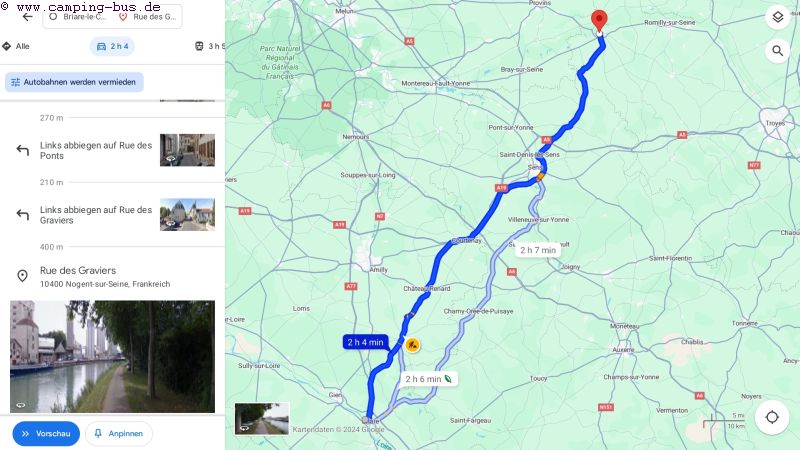Select the transit travel mode icon
Screen dimensions: 800x450
click(x=199, y=46)
